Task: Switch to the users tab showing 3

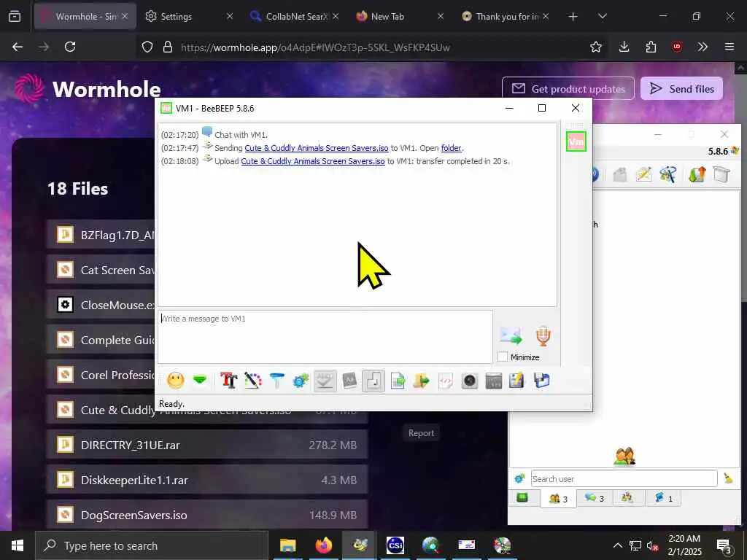Action: point(558,499)
